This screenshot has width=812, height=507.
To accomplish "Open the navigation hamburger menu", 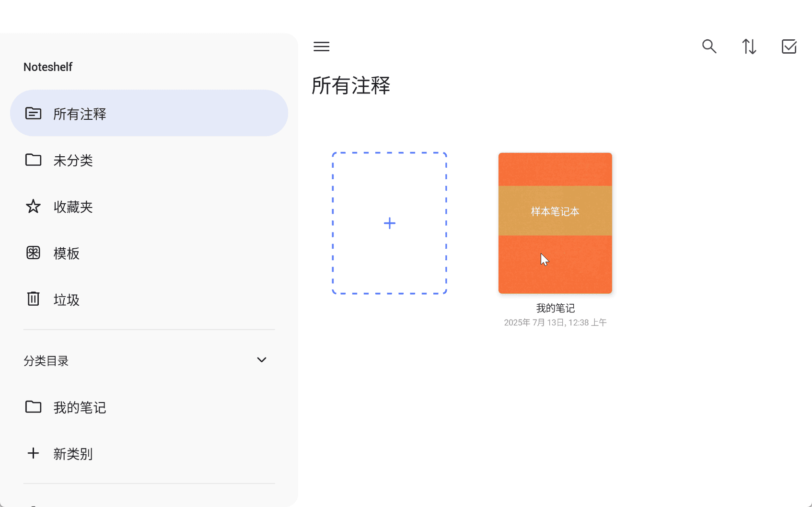I will pyautogui.click(x=321, y=46).
